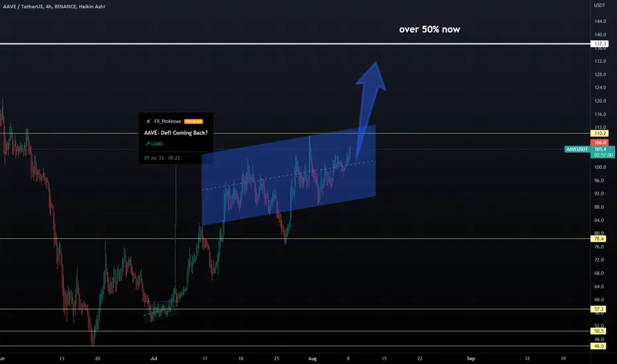Click the FX_Professor avatar icon on idea card

[x=148, y=121]
